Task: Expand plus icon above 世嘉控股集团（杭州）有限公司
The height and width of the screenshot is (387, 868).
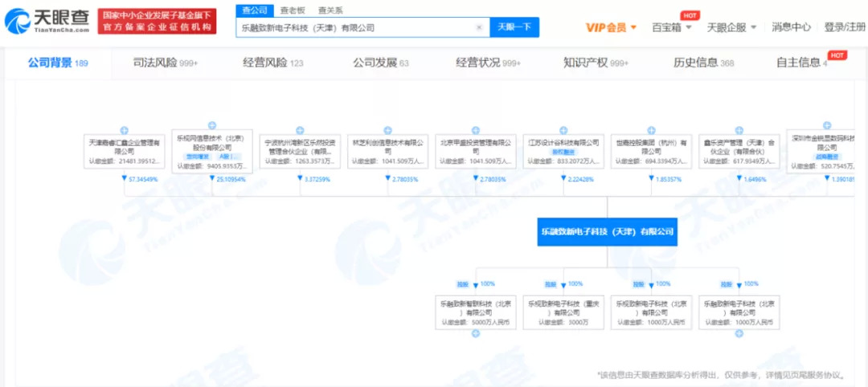Action: point(651,131)
